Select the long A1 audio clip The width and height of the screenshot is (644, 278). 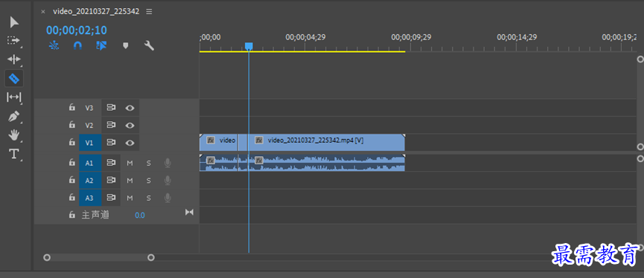click(x=327, y=163)
